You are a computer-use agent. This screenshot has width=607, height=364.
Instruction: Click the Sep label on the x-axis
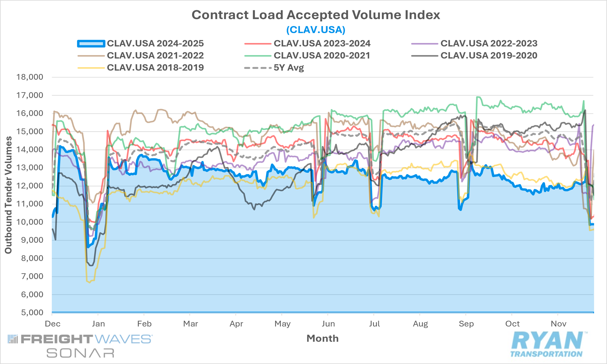coord(466,324)
